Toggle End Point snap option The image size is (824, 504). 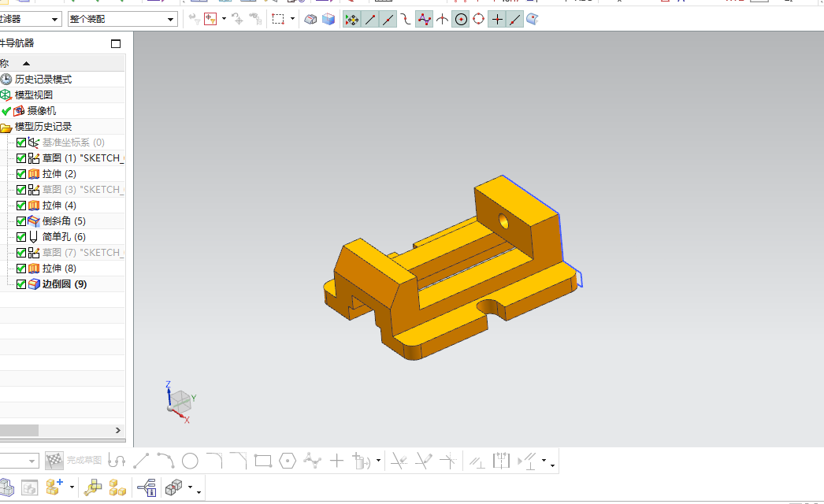click(370, 20)
